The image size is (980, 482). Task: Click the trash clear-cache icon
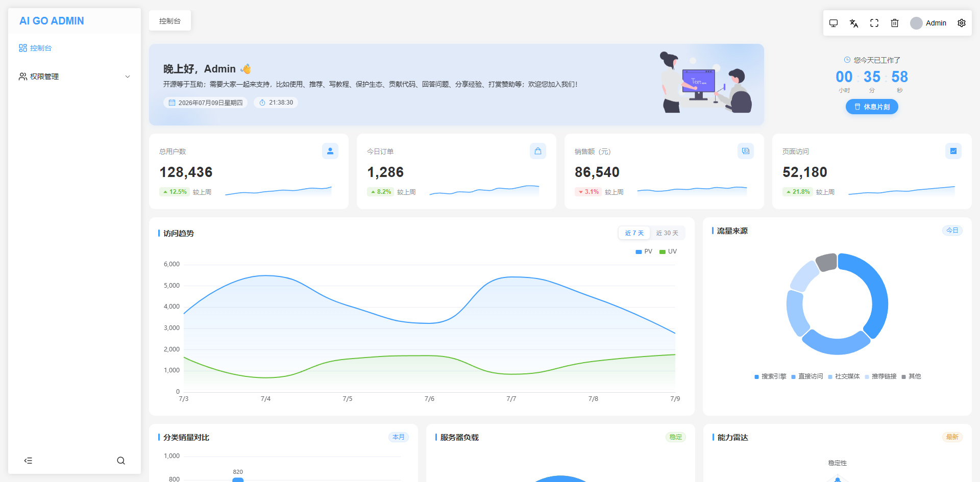click(x=895, y=23)
